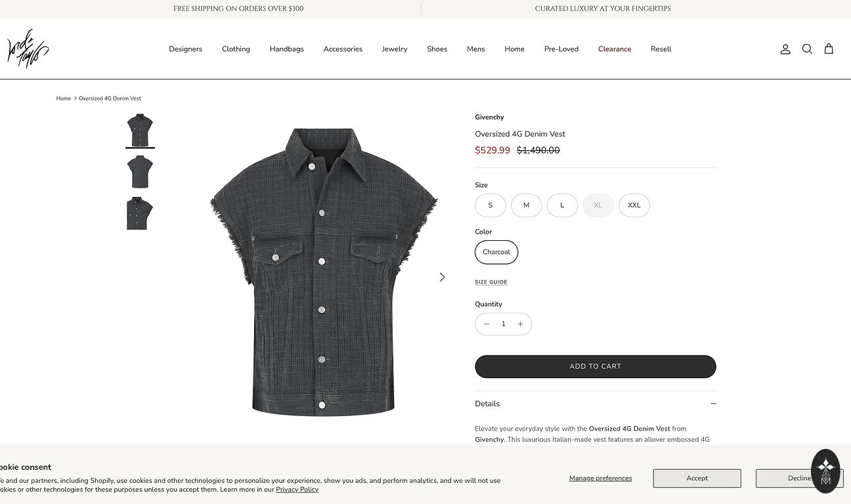Go home via the store logo
The height and width of the screenshot is (504, 851).
pos(28,49)
